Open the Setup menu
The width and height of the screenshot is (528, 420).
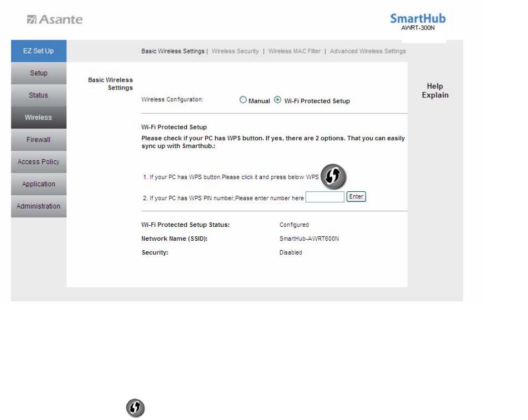(x=39, y=73)
